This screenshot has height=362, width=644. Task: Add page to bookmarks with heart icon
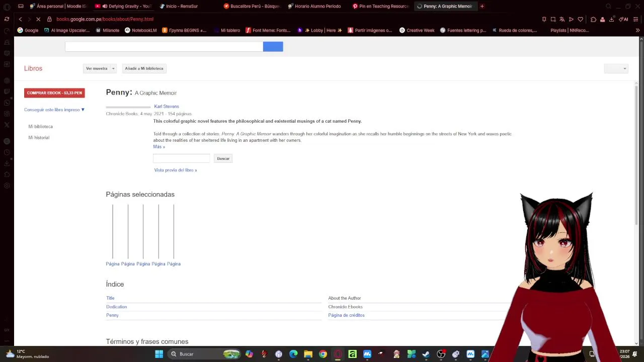580,19
